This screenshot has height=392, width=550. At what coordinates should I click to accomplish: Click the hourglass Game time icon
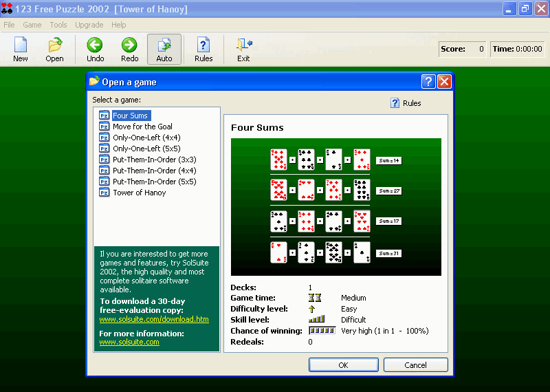tap(315, 298)
